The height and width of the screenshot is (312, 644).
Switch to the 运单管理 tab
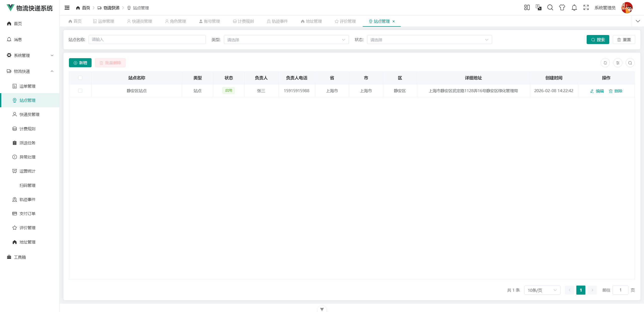tap(104, 21)
